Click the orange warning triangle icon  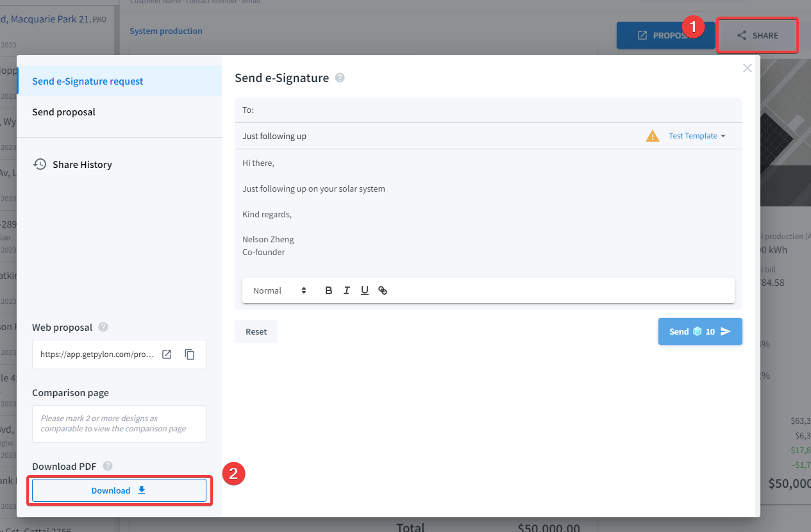pos(653,136)
